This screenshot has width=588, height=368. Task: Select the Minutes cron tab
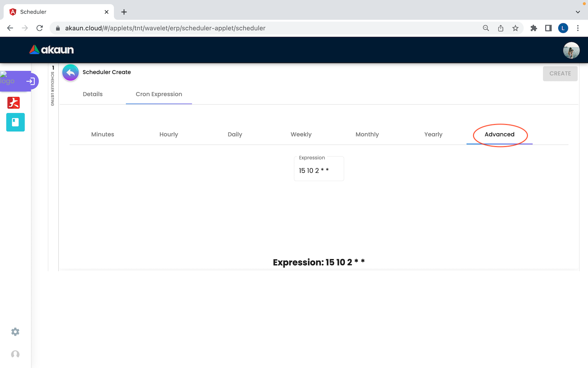tap(102, 135)
